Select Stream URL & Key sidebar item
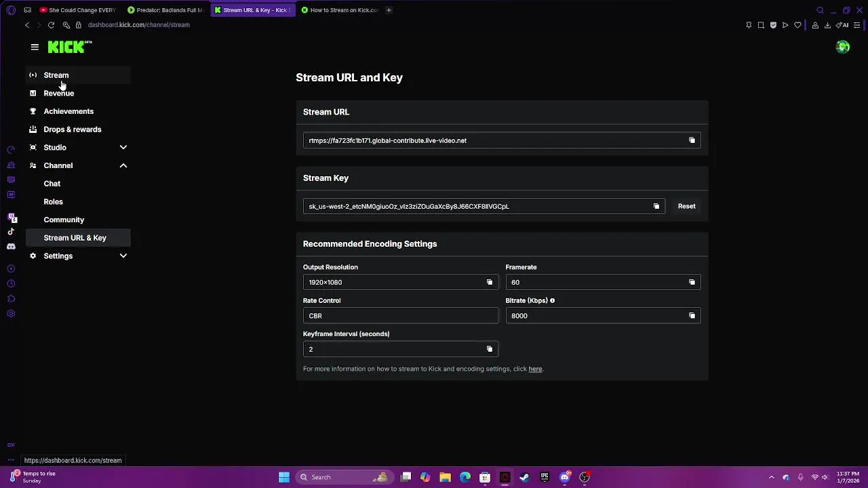868x488 pixels. point(78,238)
